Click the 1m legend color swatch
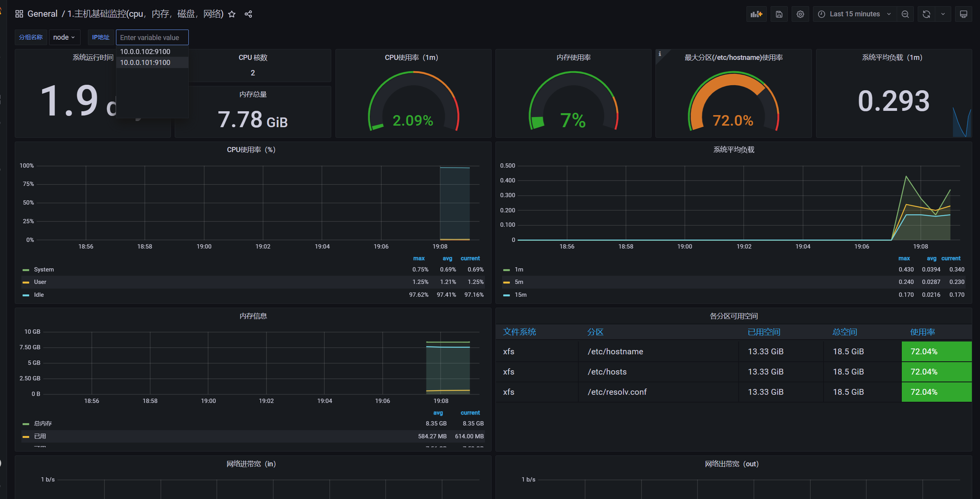980x499 pixels. click(506, 270)
